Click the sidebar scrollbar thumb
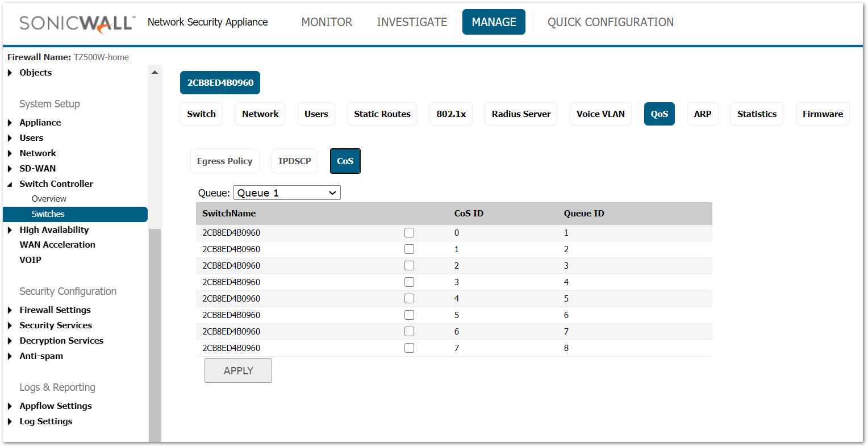 pos(155,335)
